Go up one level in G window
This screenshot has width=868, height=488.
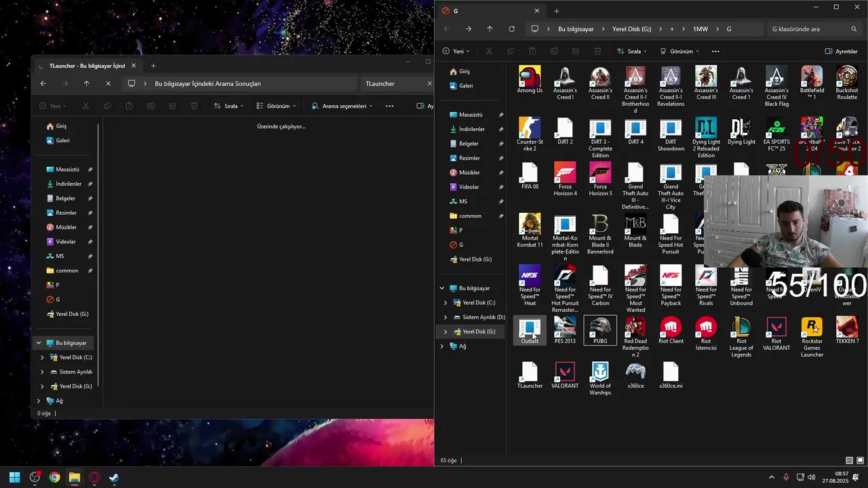point(490,29)
